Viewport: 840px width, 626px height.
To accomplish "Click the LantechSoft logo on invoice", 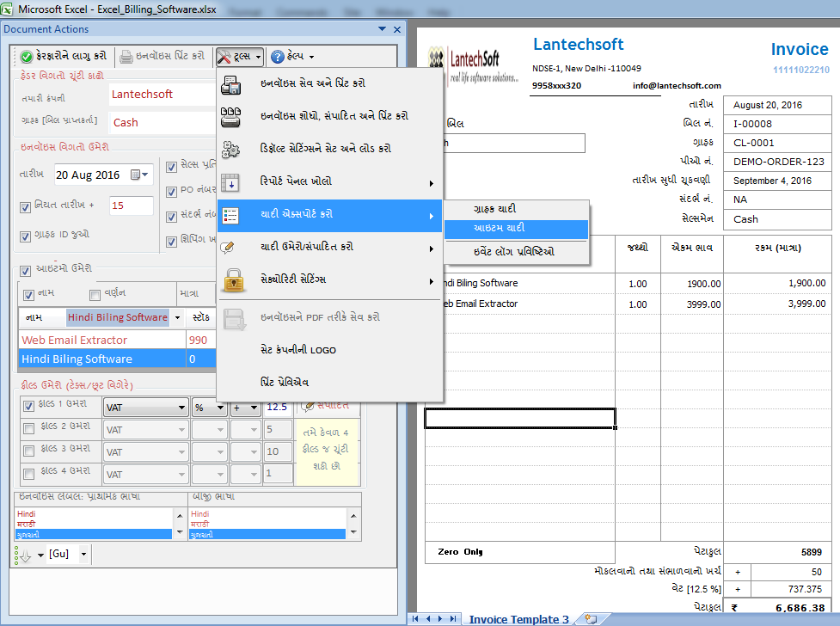I will (x=474, y=66).
